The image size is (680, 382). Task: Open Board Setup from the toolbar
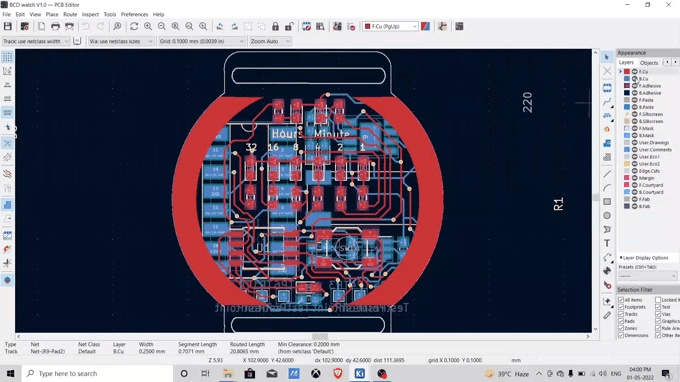click(25, 26)
